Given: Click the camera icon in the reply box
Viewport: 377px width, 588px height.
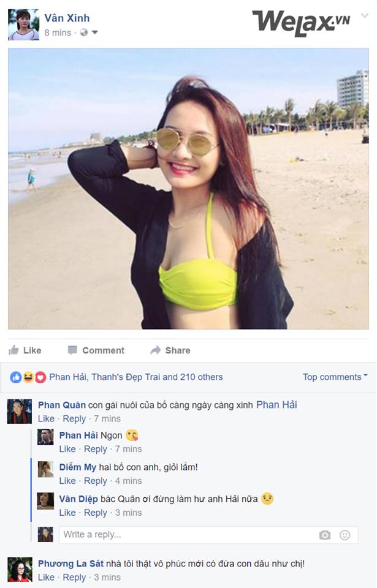Looking at the screenshot, I should (325, 535).
